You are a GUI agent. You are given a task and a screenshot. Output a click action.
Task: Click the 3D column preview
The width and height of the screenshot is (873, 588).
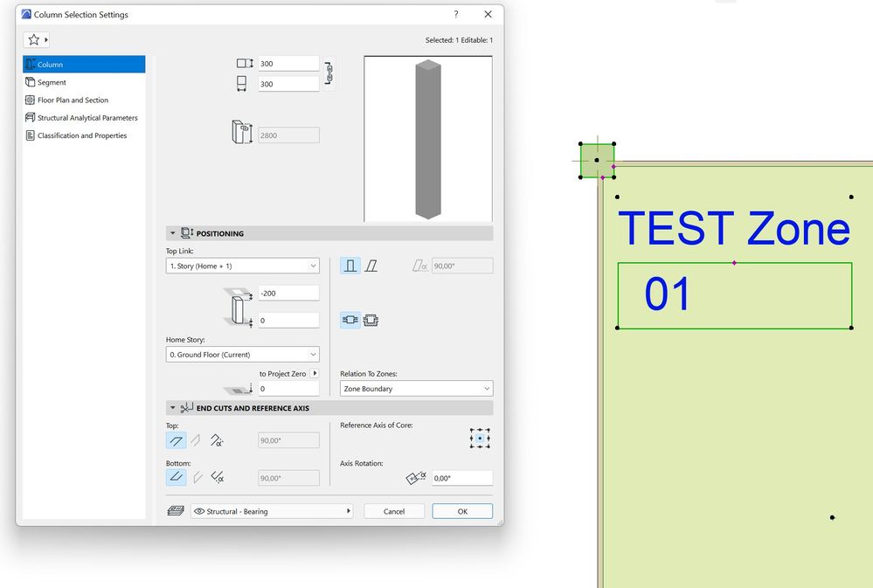[x=428, y=139]
